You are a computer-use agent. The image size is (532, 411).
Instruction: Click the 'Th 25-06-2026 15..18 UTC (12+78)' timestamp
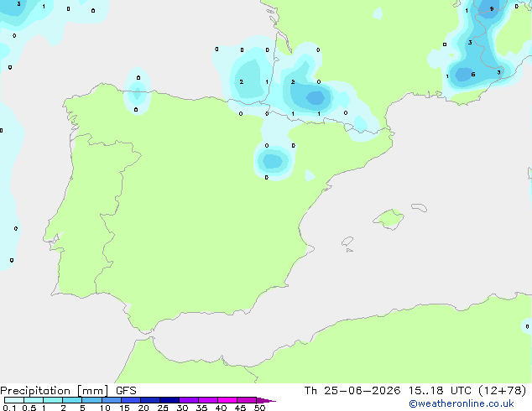[x=415, y=391]
